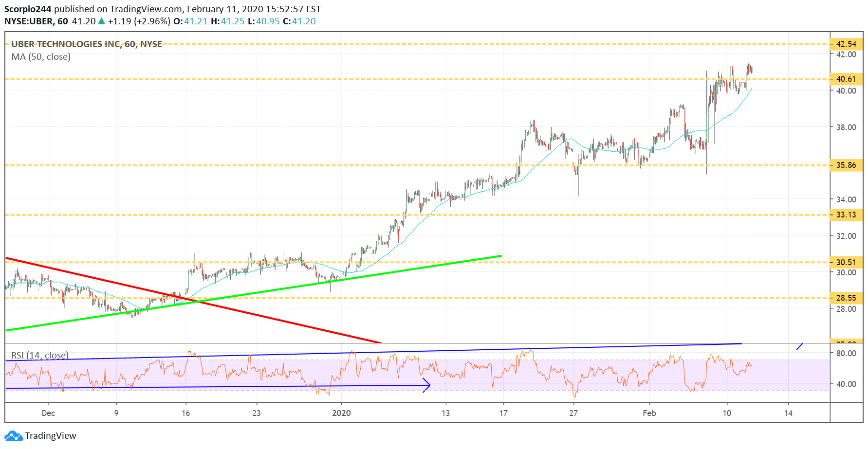Click the UBER TECHNOLOGIES INC chart title
The width and height of the screenshot is (868, 449).
87,44
